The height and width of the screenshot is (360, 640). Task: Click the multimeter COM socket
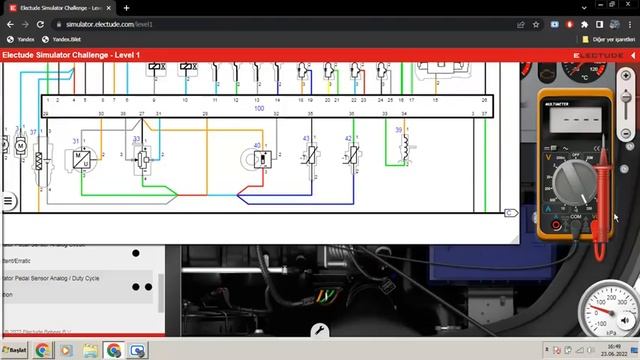tap(575, 225)
